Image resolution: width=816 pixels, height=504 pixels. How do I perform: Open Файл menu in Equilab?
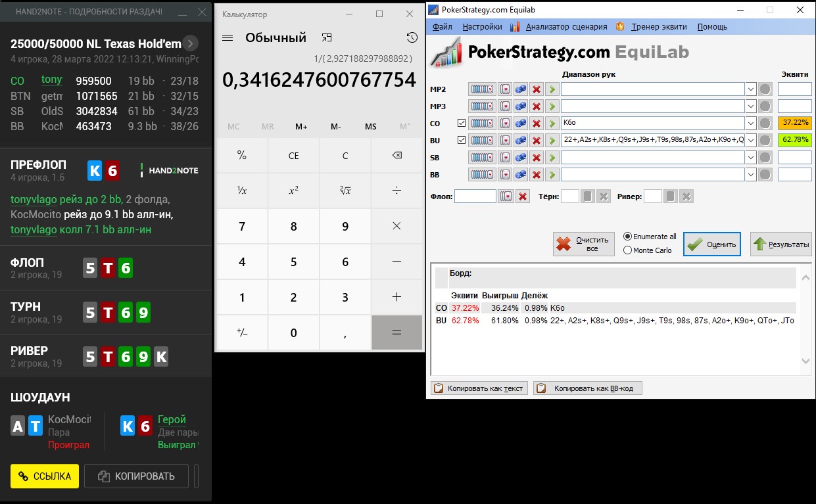443,27
